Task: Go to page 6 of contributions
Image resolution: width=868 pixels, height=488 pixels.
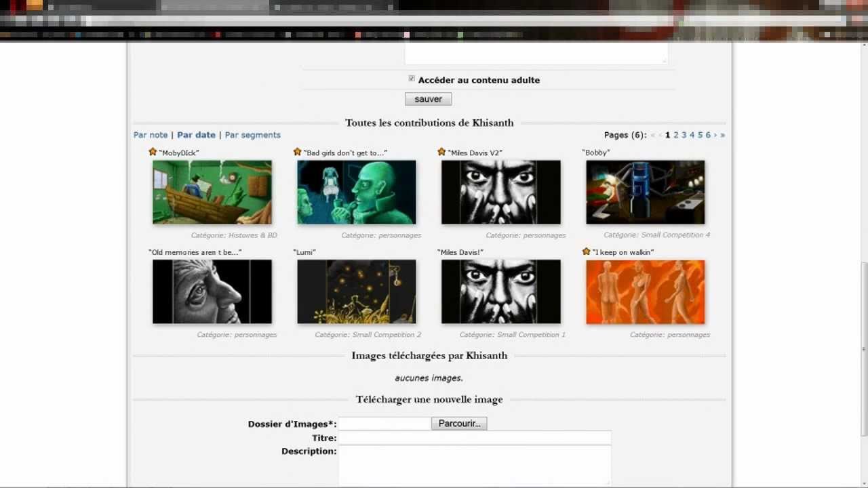Action: point(708,135)
